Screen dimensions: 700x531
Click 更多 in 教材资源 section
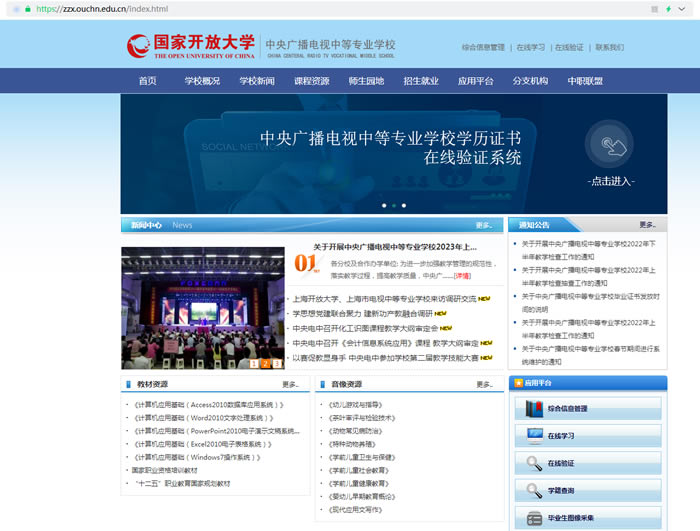(x=290, y=384)
